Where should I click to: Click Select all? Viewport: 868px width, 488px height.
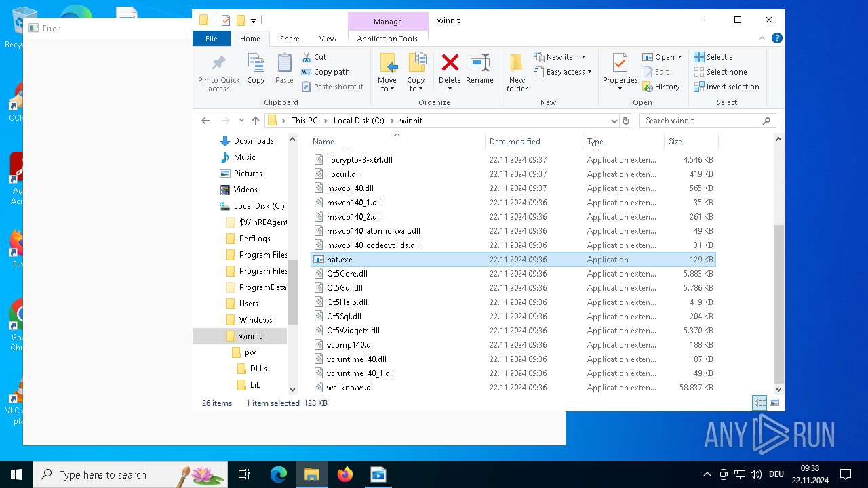(x=715, y=57)
